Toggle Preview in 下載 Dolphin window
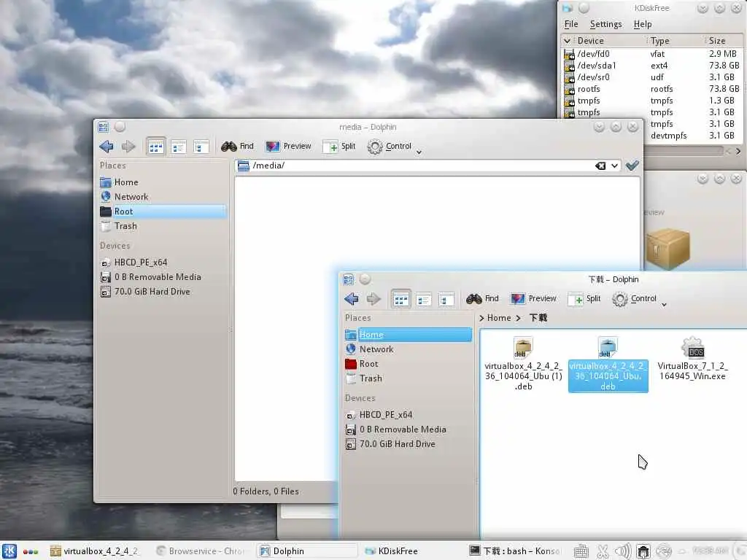Image resolution: width=747 pixels, height=560 pixels. coord(533,298)
